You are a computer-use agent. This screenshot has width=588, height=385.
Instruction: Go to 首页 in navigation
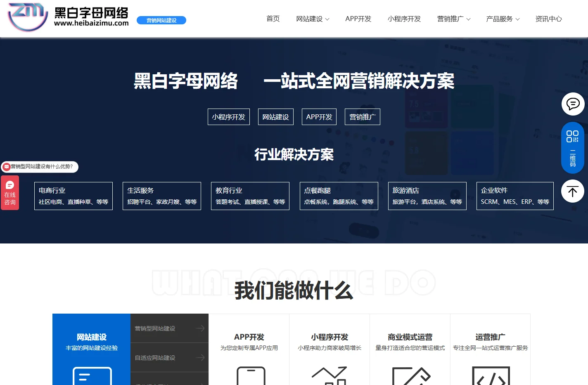pyautogui.click(x=273, y=19)
